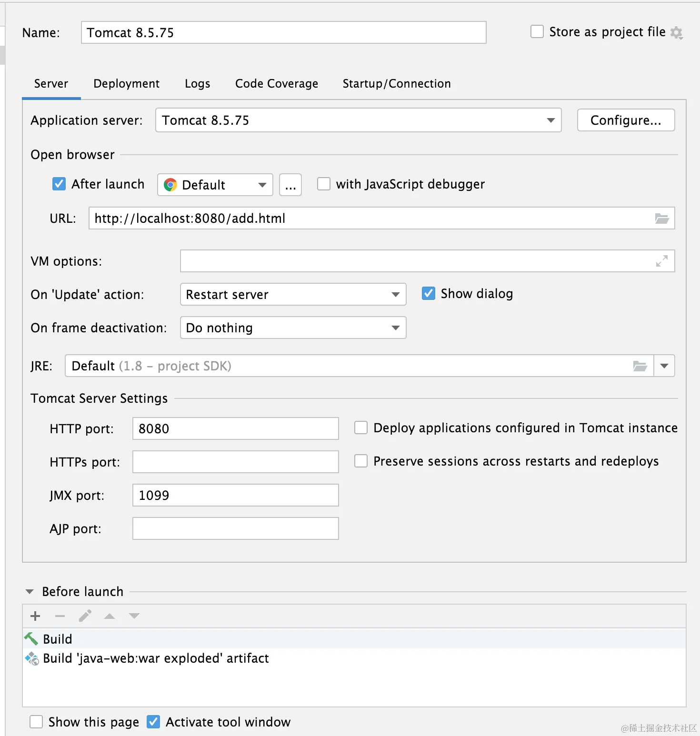Click the browser ellipsis button
This screenshot has height=736, width=700.
click(290, 185)
